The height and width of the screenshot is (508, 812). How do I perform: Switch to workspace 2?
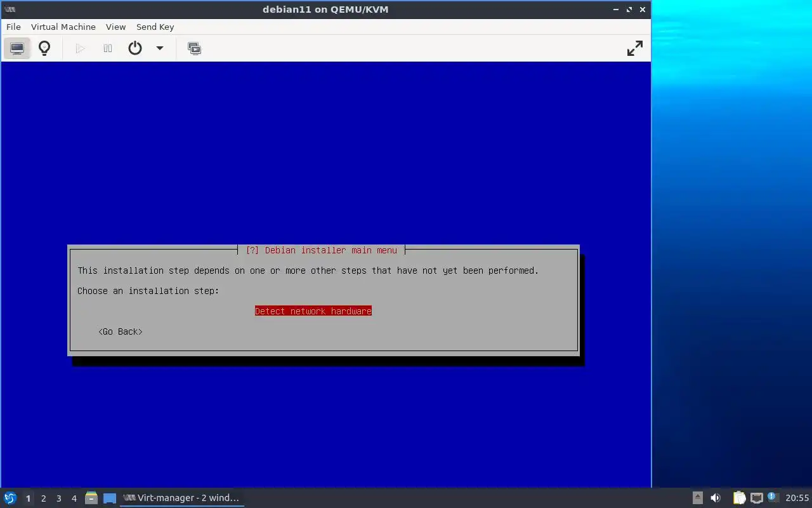[x=43, y=498]
